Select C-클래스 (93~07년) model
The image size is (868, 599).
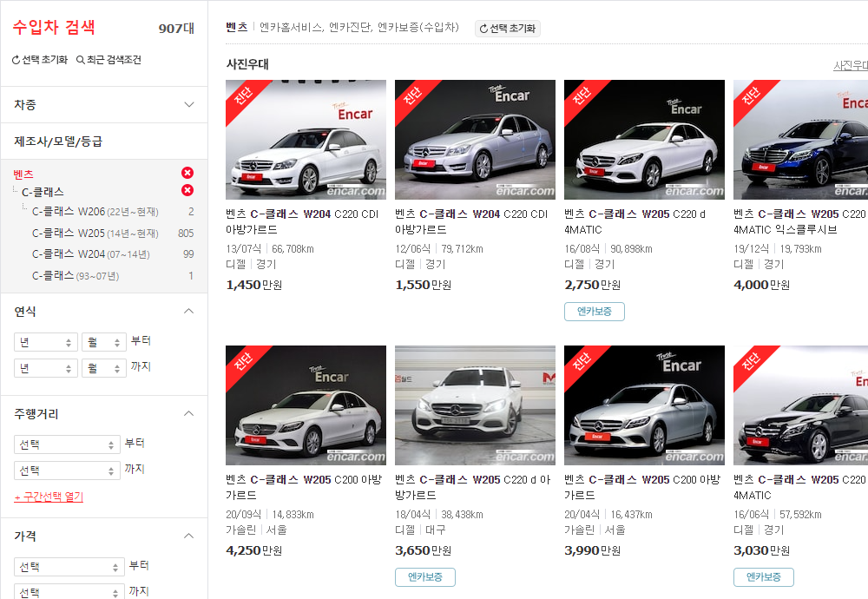pos(76,276)
